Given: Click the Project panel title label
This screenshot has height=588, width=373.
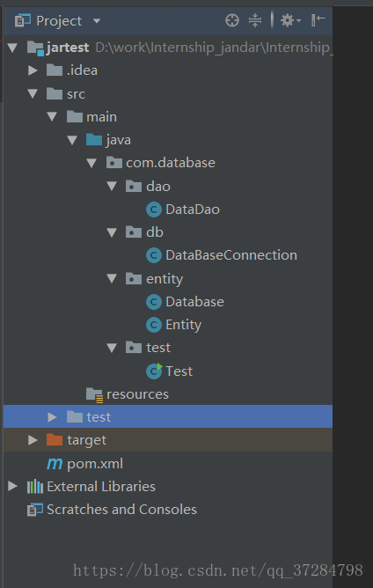Looking at the screenshot, I should click(59, 21).
